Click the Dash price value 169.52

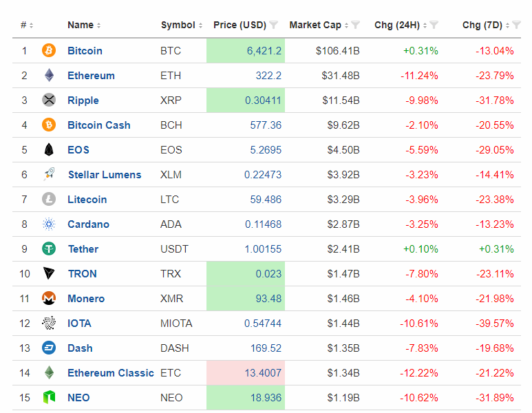click(267, 348)
